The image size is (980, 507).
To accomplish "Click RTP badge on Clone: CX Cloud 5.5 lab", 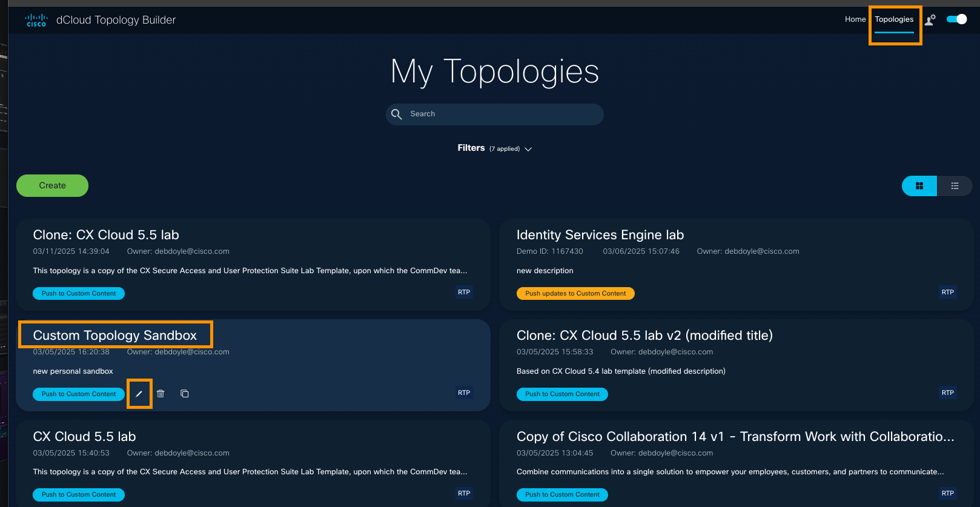I will point(464,293).
